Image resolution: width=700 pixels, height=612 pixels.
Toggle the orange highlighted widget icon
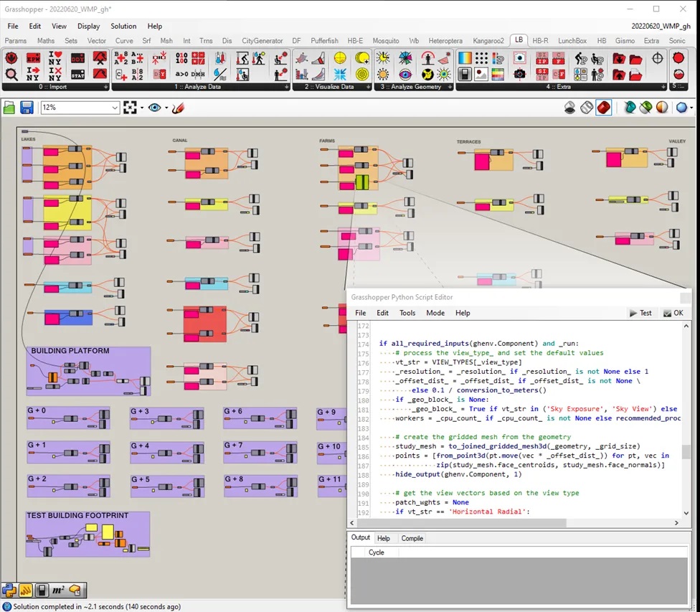[x=25, y=590]
